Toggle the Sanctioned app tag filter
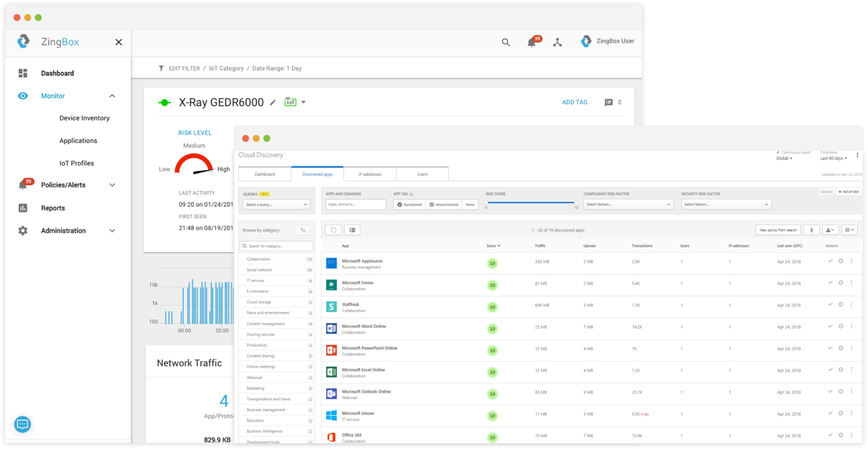The height and width of the screenshot is (449, 868). click(x=409, y=204)
